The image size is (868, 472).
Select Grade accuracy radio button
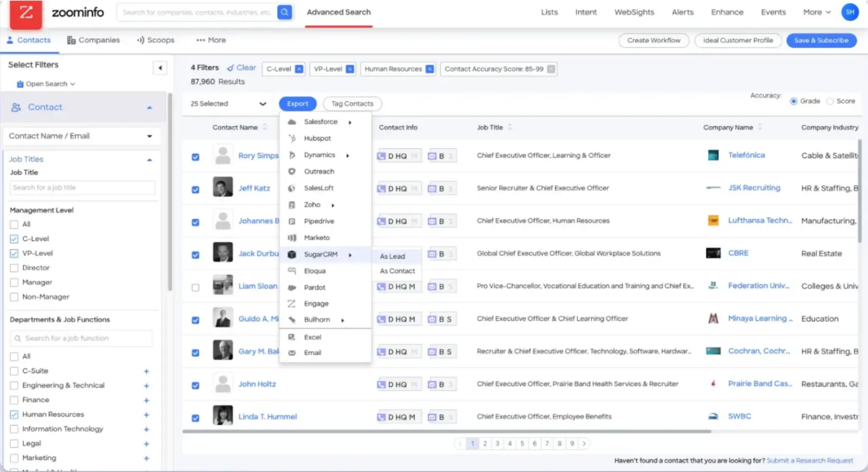(x=793, y=101)
